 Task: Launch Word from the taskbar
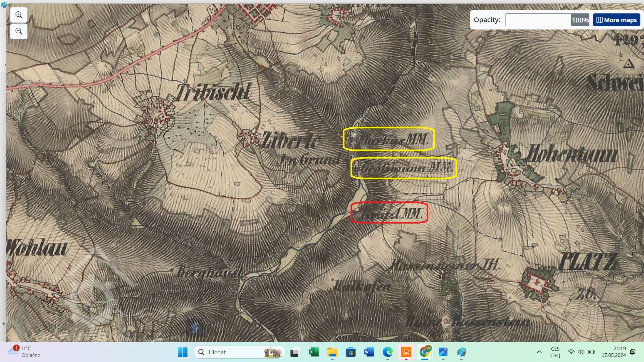369,352
